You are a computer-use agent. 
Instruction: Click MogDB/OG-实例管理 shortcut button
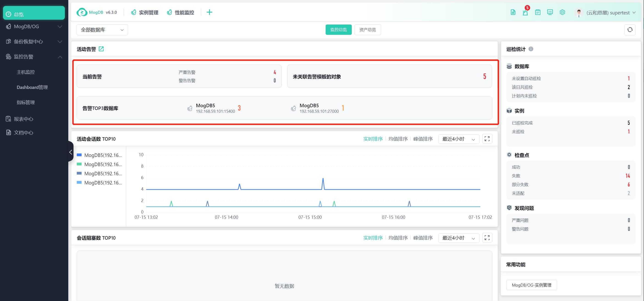[x=531, y=285]
